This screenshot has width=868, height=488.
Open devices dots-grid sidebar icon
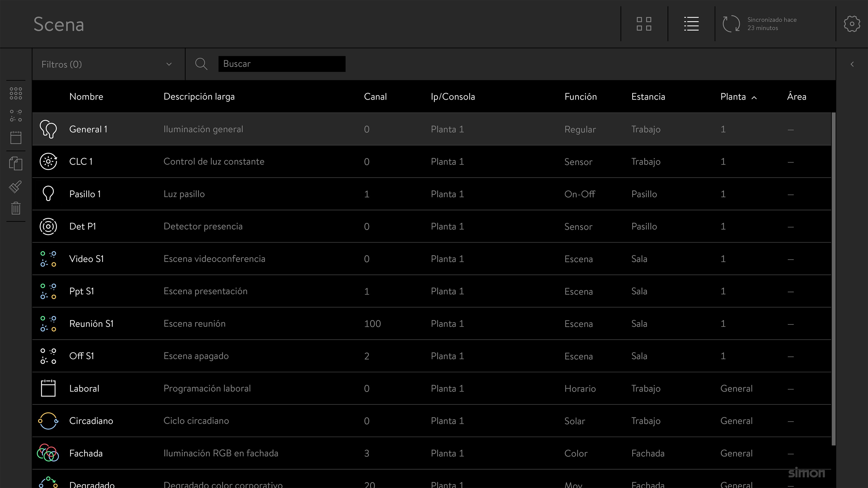click(x=16, y=93)
